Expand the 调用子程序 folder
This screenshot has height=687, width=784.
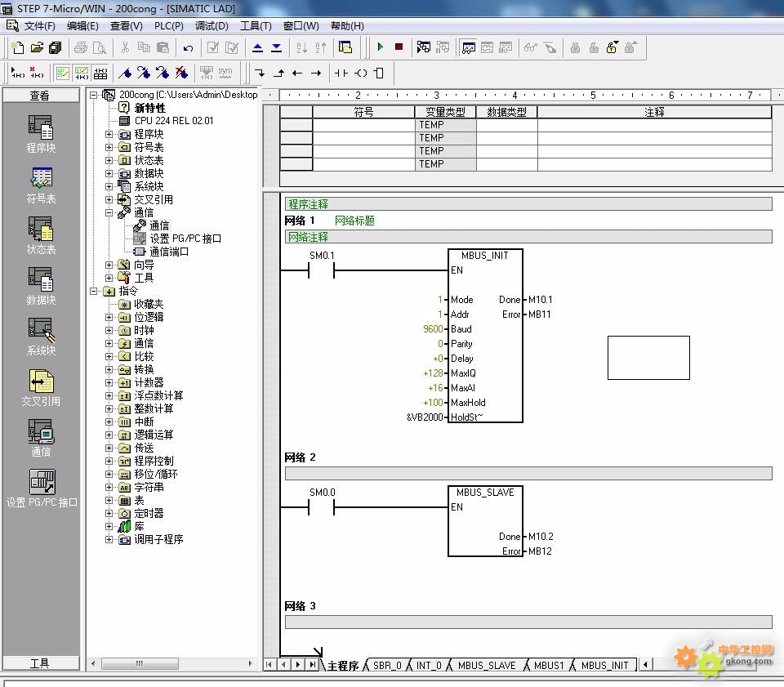click(x=109, y=539)
